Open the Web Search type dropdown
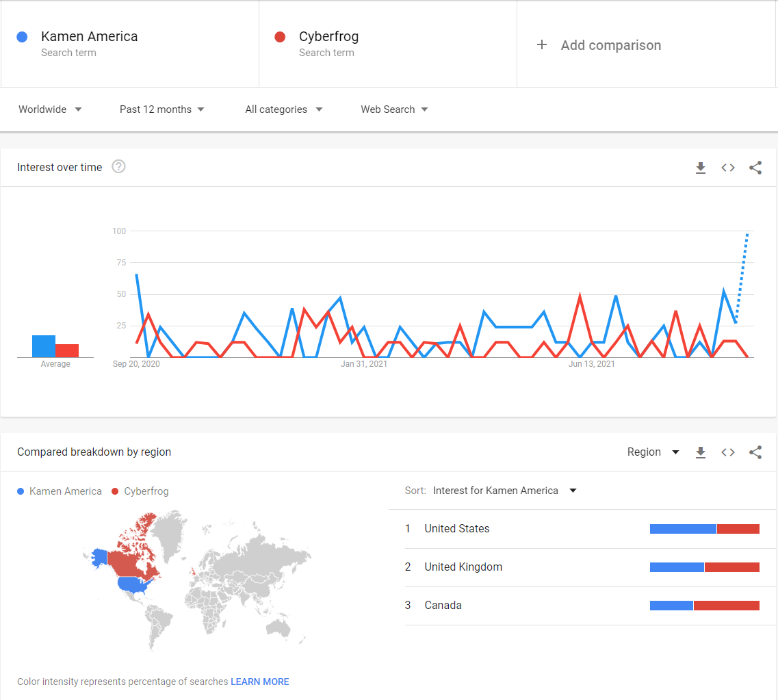778x700 pixels. (394, 109)
